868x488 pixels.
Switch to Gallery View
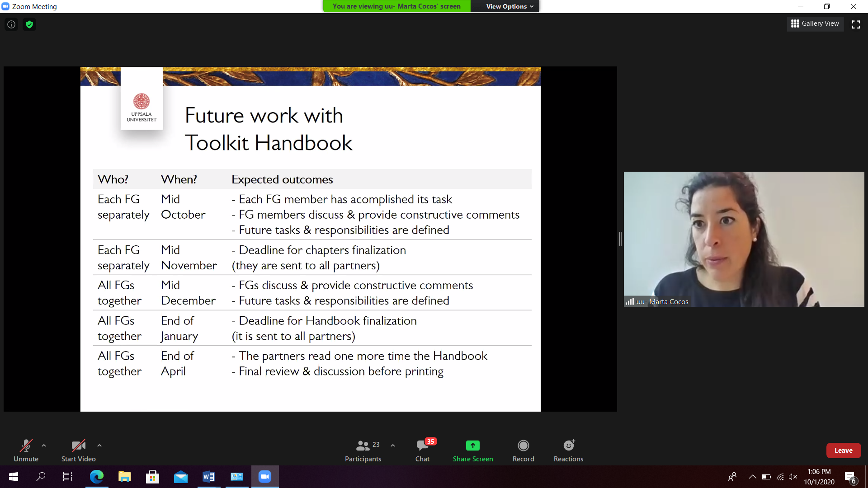coord(815,23)
